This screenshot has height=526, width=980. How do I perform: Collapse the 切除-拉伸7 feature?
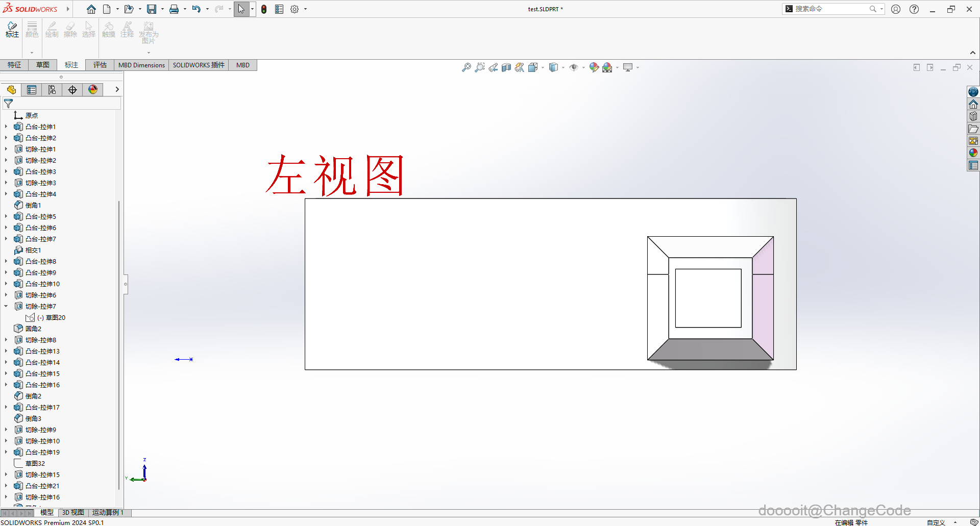point(7,306)
